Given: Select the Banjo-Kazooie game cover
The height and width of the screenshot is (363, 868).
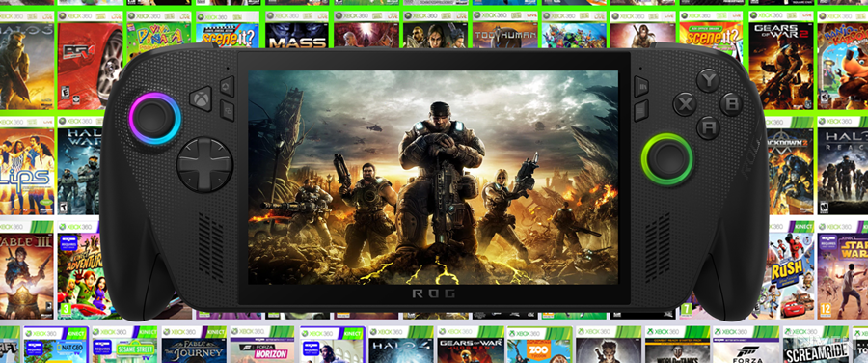Looking at the screenshot, I should point(843,61).
